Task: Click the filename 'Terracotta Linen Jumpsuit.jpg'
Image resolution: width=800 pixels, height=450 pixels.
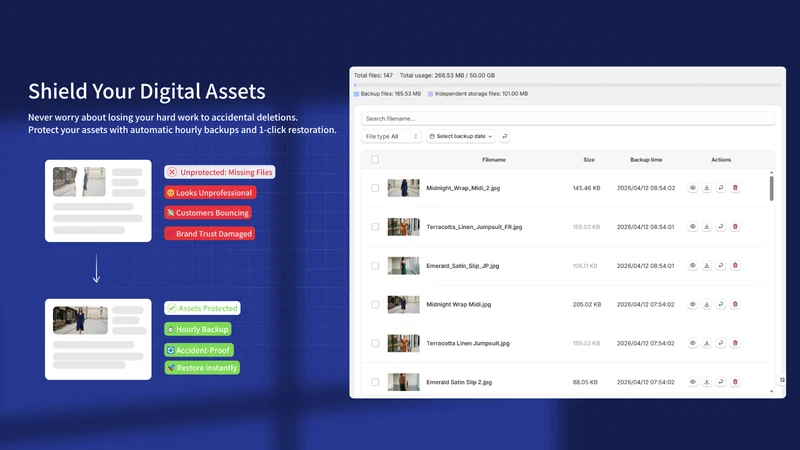Action: click(468, 343)
